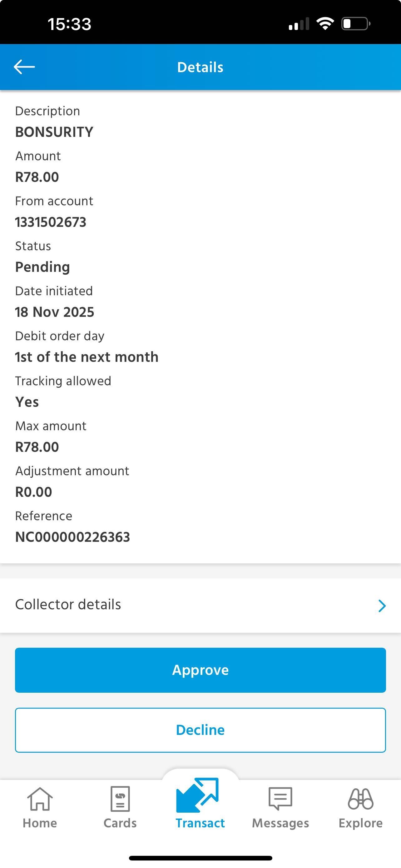The width and height of the screenshot is (401, 868).
Task: Tap the Details header title
Action: [200, 67]
